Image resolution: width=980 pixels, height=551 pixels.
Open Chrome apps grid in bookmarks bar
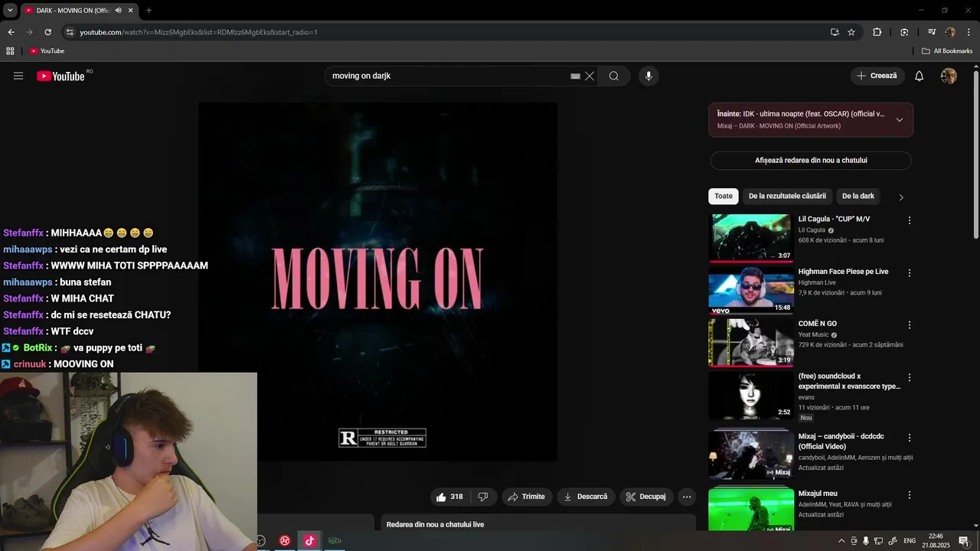(x=10, y=51)
